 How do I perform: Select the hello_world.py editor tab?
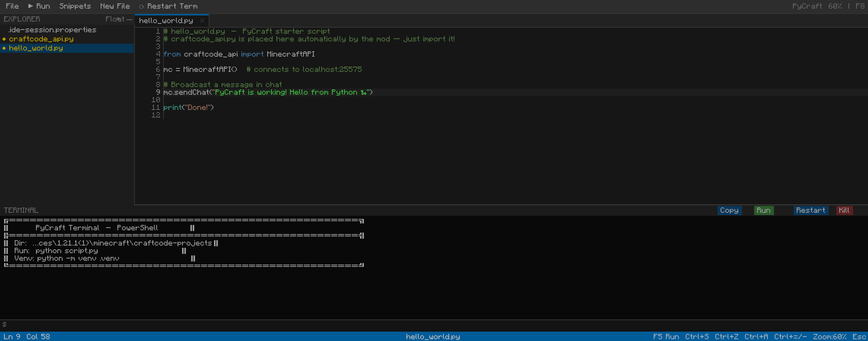pos(166,21)
